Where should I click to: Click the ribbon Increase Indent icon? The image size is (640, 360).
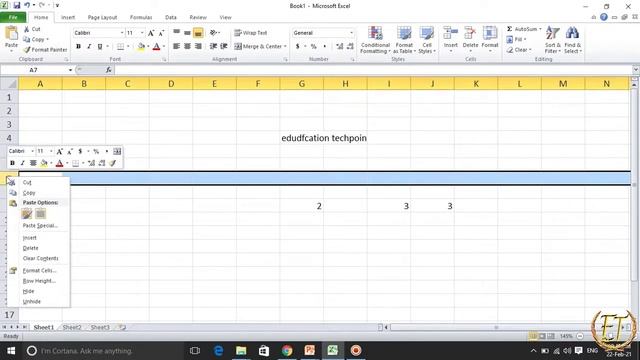pyautogui.click(x=224, y=47)
